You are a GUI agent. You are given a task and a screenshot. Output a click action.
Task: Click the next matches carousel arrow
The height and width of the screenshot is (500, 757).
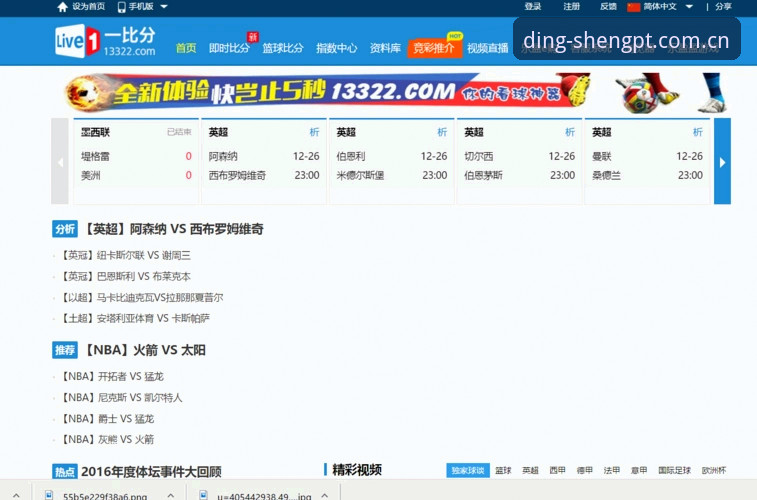[722, 162]
